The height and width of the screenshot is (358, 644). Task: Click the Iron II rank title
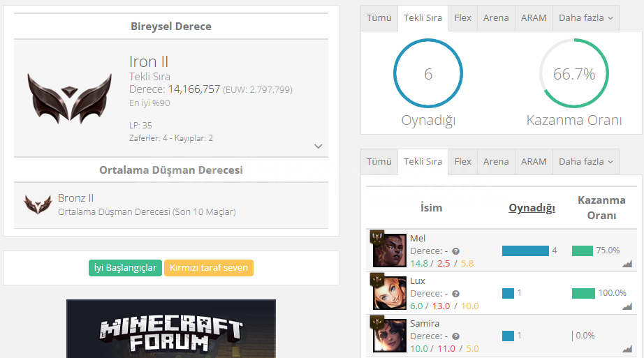coord(149,61)
